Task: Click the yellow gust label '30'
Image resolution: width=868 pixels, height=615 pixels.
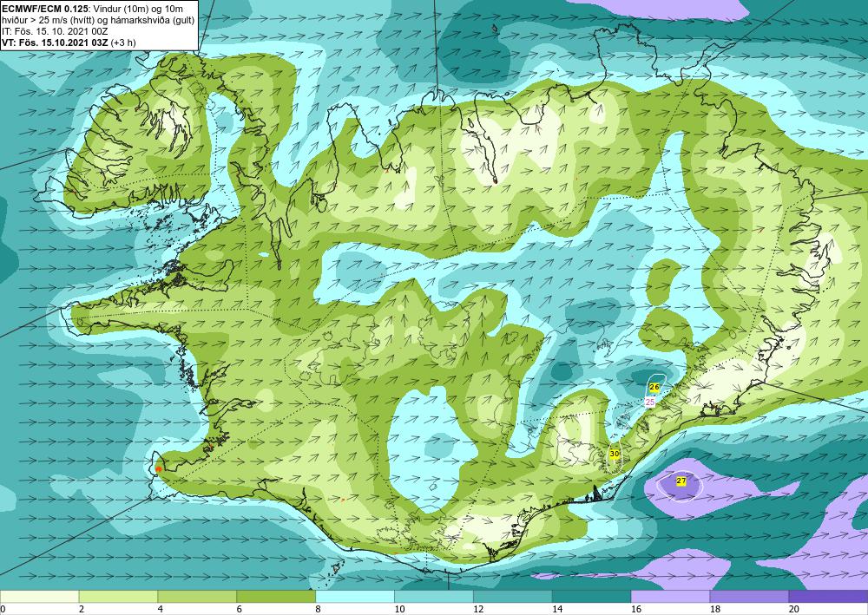Action: (614, 454)
